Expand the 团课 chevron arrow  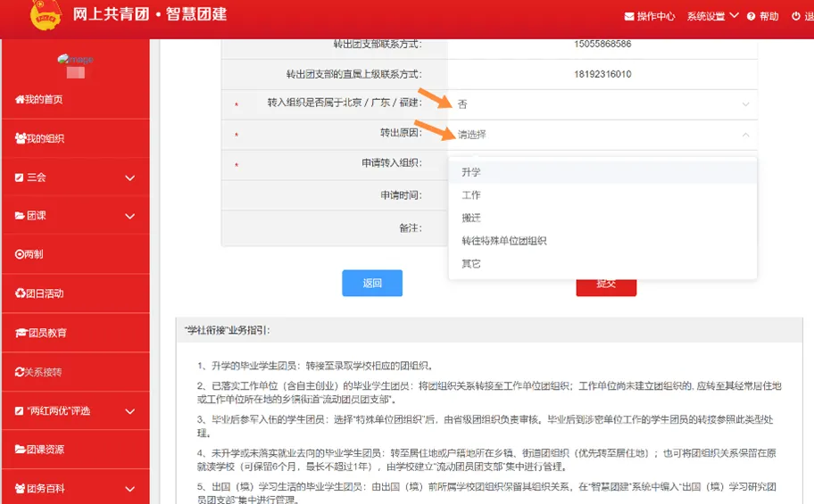pos(129,216)
